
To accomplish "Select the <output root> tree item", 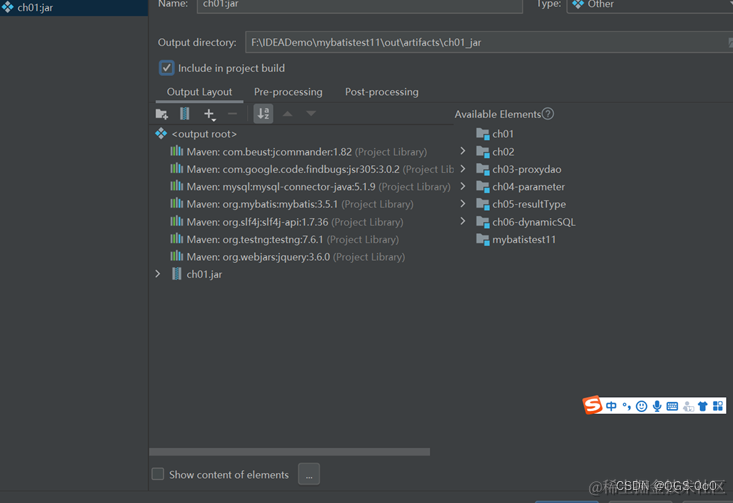I will click(x=204, y=134).
